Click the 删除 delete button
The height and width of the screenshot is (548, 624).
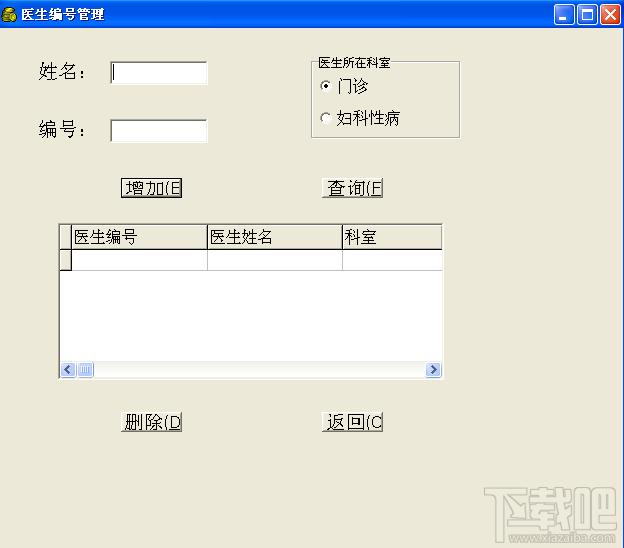[x=152, y=422]
